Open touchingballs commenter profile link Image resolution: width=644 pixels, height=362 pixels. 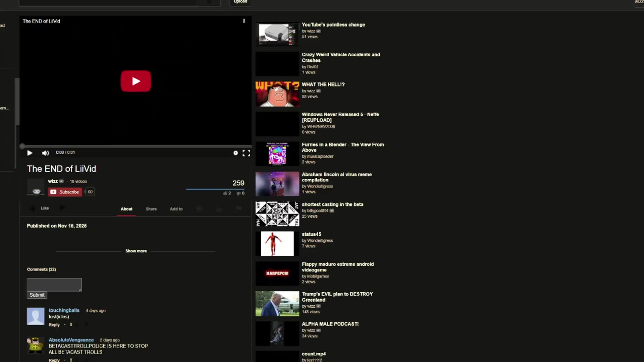tap(64, 310)
